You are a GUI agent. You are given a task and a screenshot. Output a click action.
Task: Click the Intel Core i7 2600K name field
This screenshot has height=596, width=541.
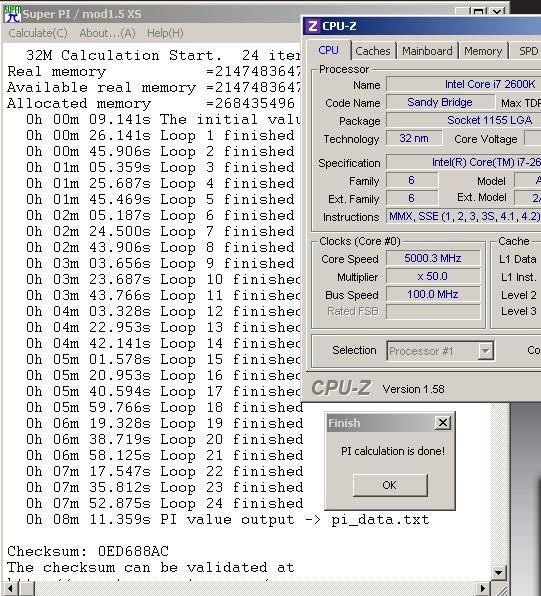tap(463, 84)
